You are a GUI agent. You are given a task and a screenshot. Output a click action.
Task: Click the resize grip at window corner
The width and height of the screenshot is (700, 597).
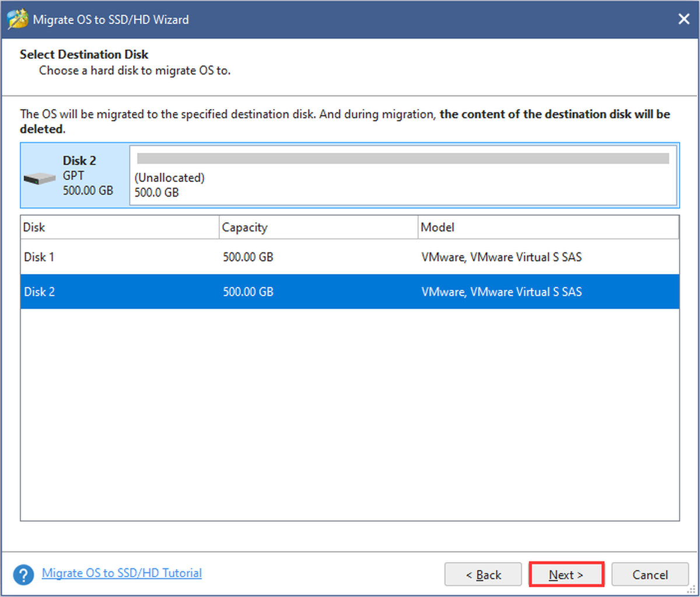click(x=692, y=589)
